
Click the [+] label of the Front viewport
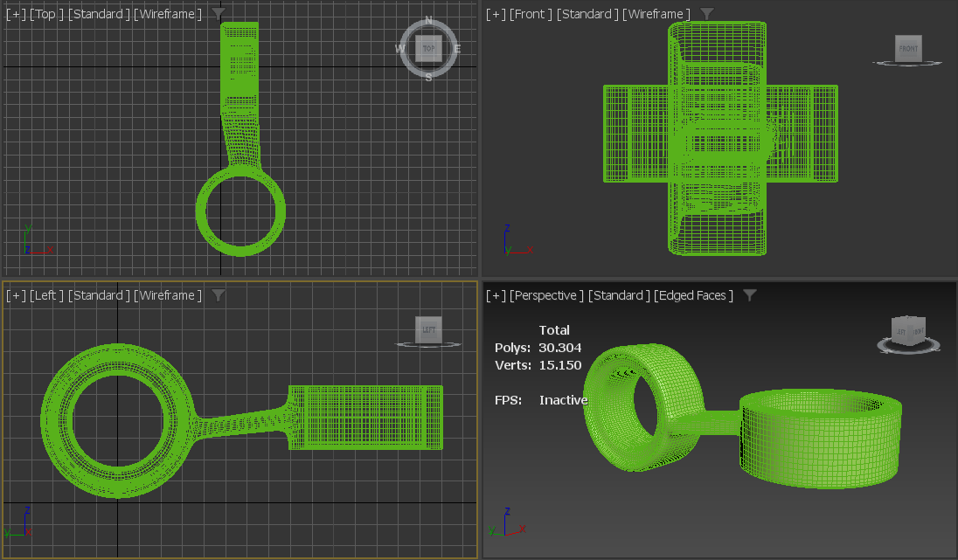coord(494,14)
